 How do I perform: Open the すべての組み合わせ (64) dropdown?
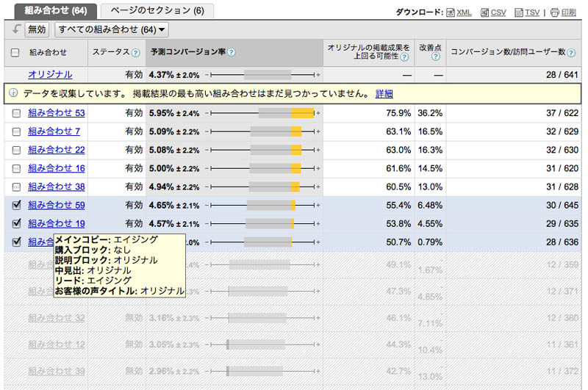[112, 29]
